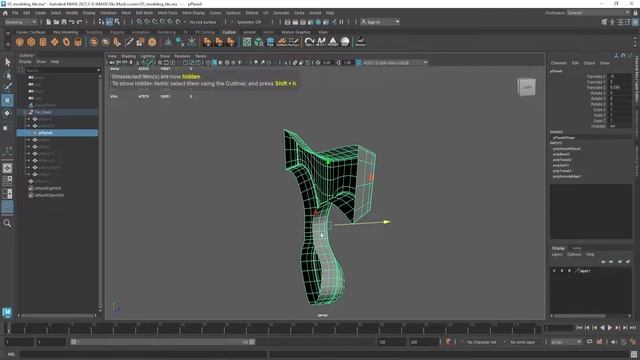Select the arrow Select tool in the toolbox
This screenshot has width=640, height=360.
pos(7,62)
